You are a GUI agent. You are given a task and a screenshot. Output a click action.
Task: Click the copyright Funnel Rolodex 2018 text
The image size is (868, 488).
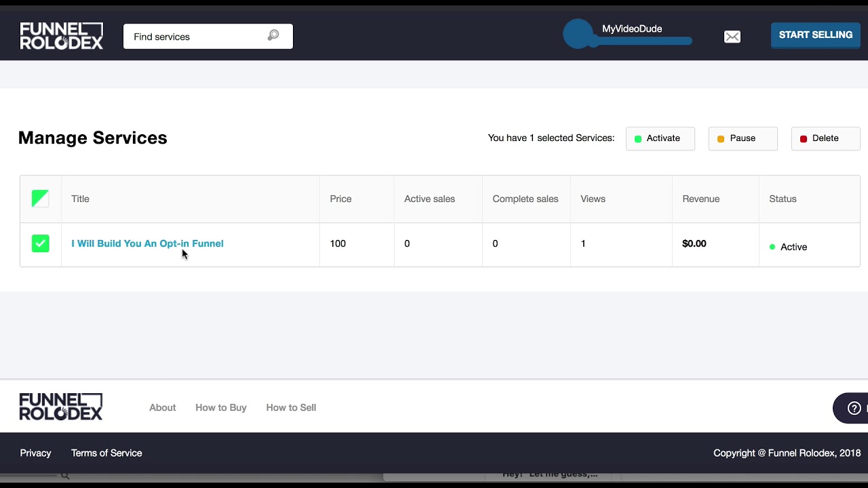(787, 453)
